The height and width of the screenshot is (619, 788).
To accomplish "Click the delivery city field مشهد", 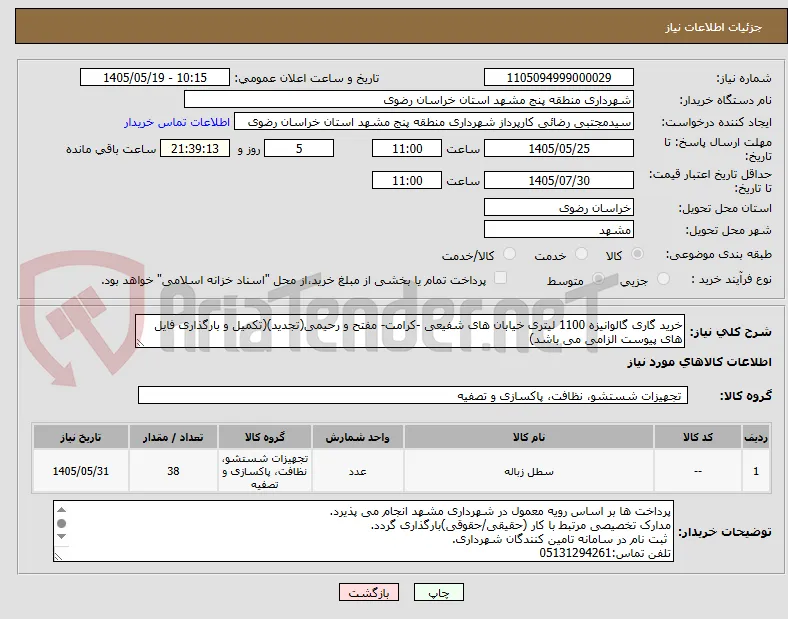I will (559, 229).
